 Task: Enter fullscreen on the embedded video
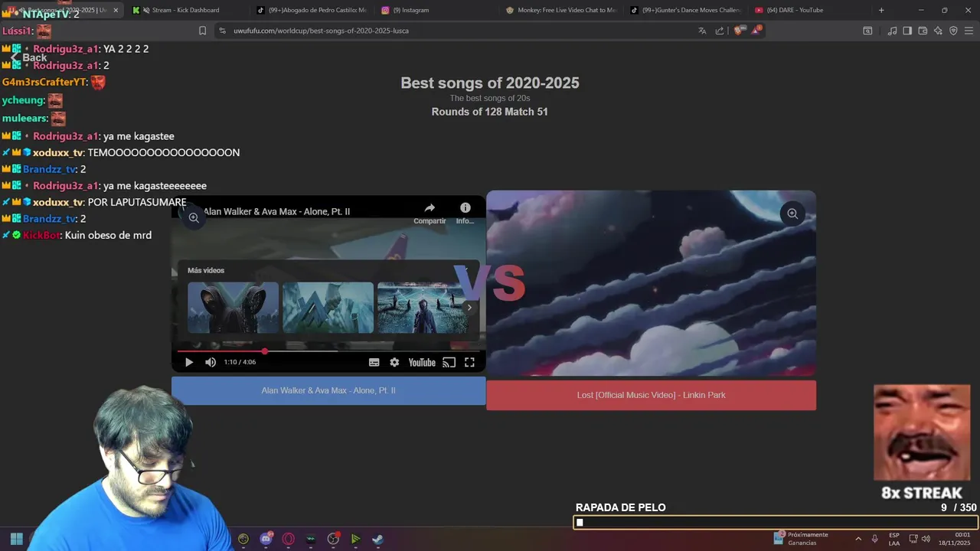(x=469, y=362)
